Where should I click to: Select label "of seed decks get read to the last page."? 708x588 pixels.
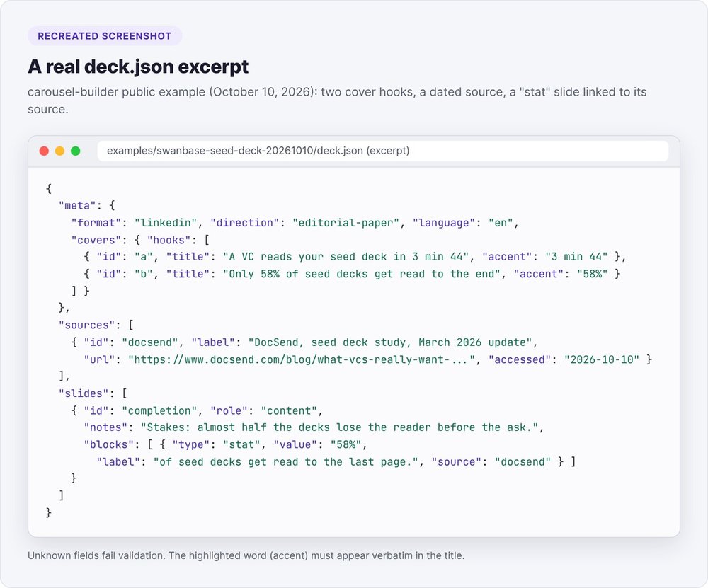(286, 461)
